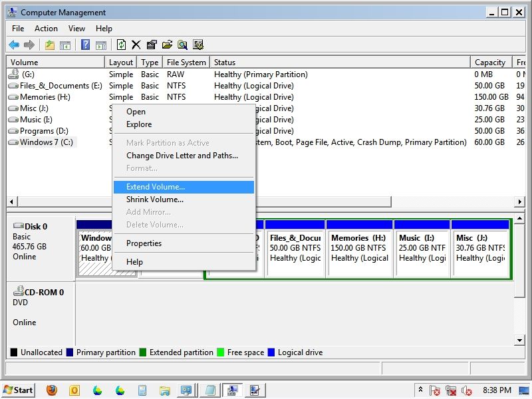Open the Action menu
The width and height of the screenshot is (532, 399).
click(46, 29)
